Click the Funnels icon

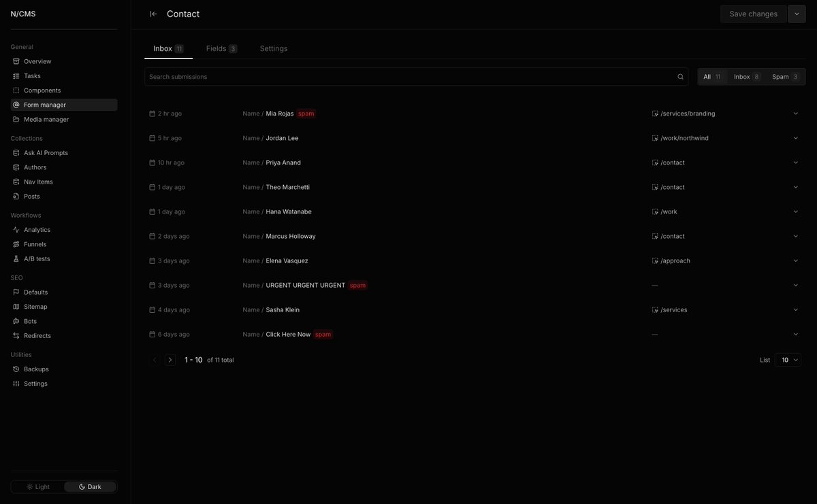pos(16,244)
